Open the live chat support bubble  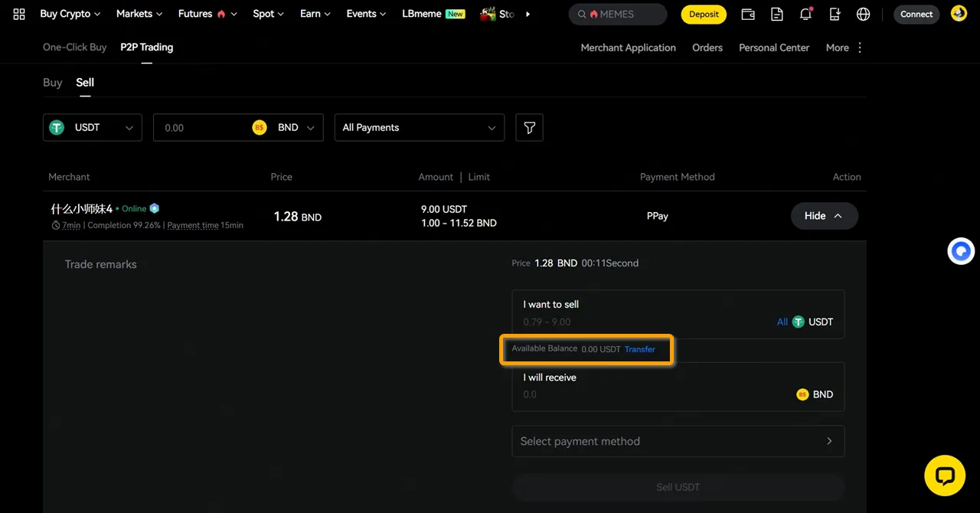pyautogui.click(x=945, y=475)
